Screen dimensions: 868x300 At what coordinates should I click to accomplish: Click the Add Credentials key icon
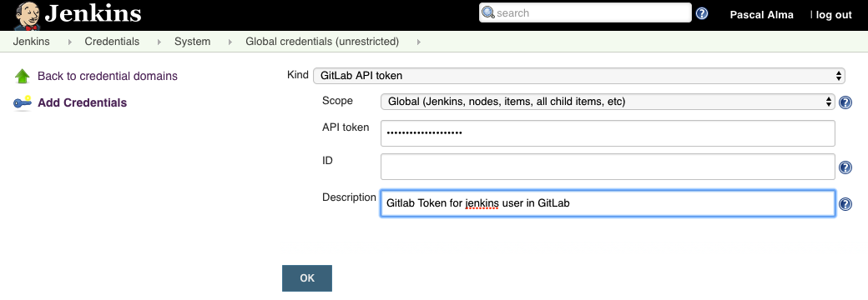point(23,103)
